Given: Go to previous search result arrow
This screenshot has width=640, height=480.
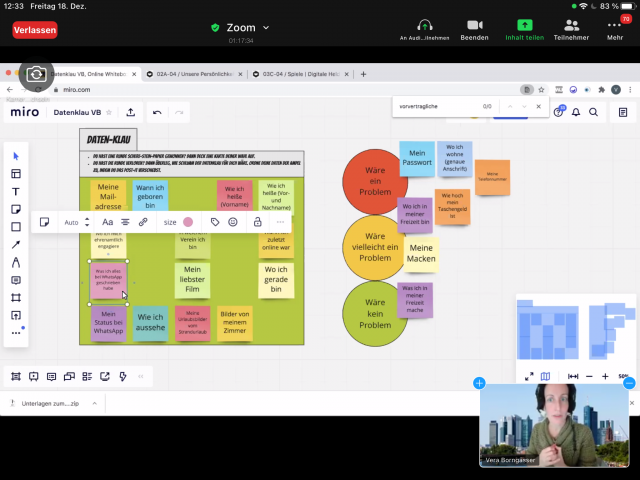Looking at the screenshot, I should point(510,107).
